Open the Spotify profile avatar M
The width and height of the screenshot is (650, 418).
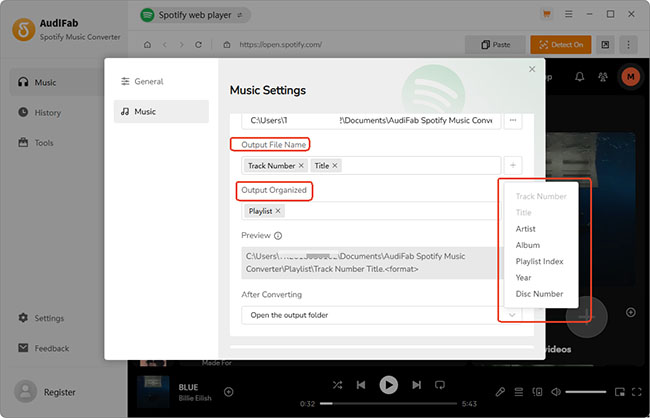[631, 77]
